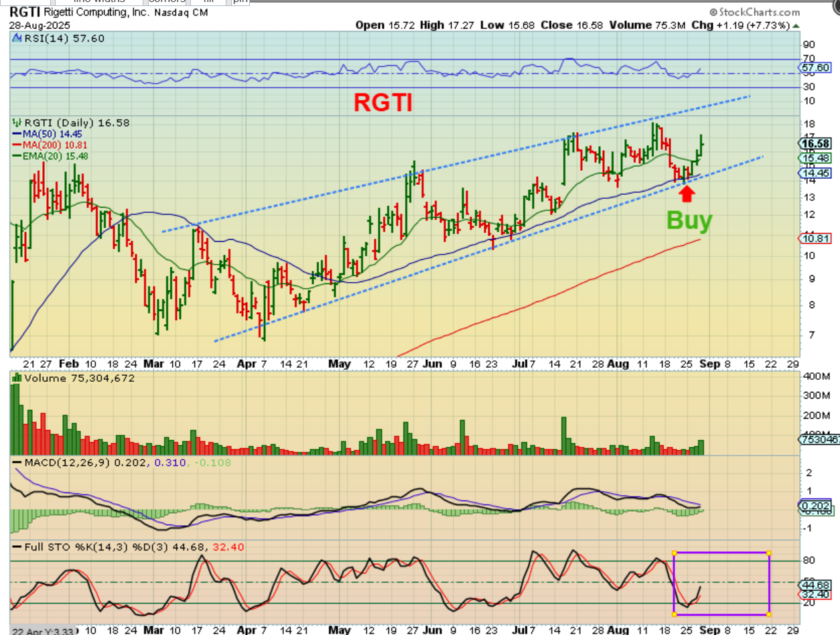840x635 pixels.
Task: Click the 32.40 stochastic %D axis tag
Action: point(815,595)
